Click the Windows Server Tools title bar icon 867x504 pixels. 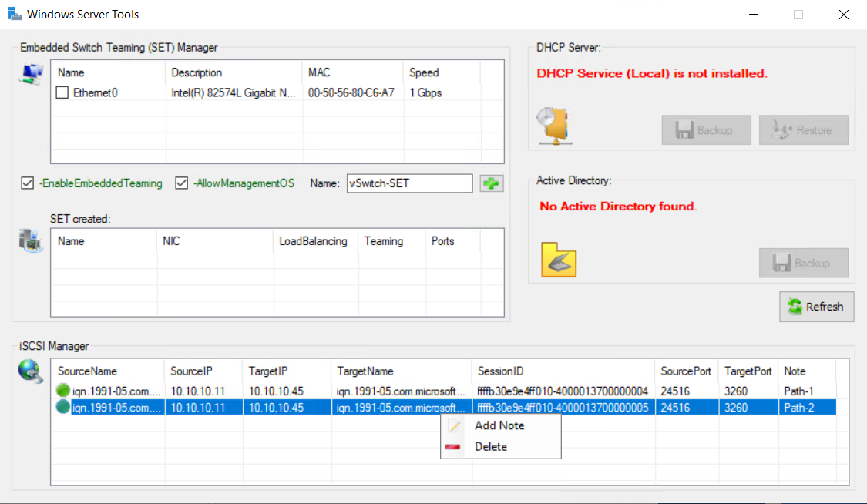(x=14, y=14)
